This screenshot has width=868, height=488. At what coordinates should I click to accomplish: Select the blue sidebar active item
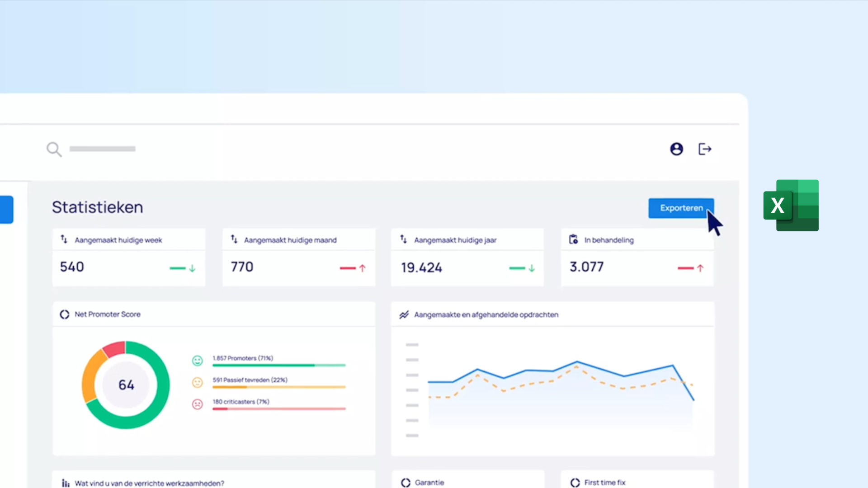coord(6,210)
